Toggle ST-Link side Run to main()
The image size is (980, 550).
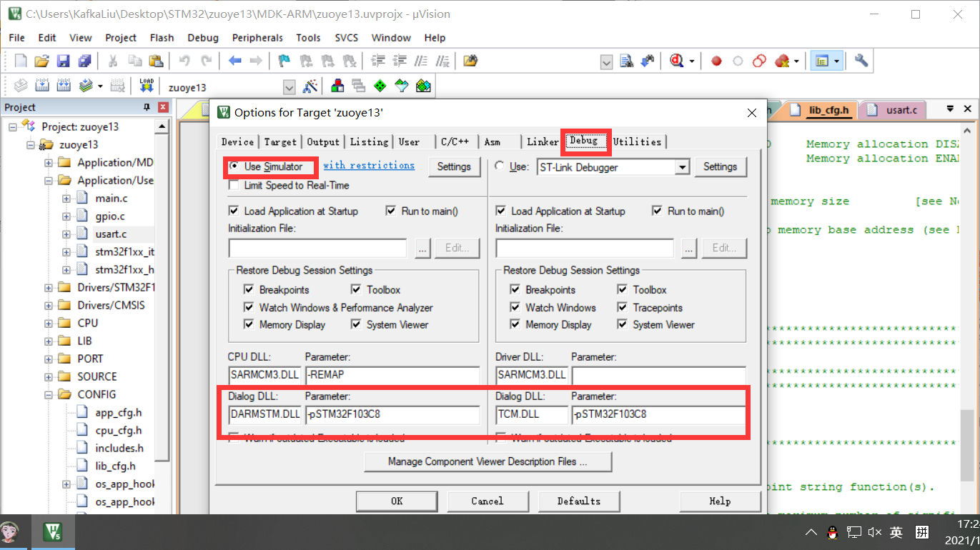click(658, 211)
